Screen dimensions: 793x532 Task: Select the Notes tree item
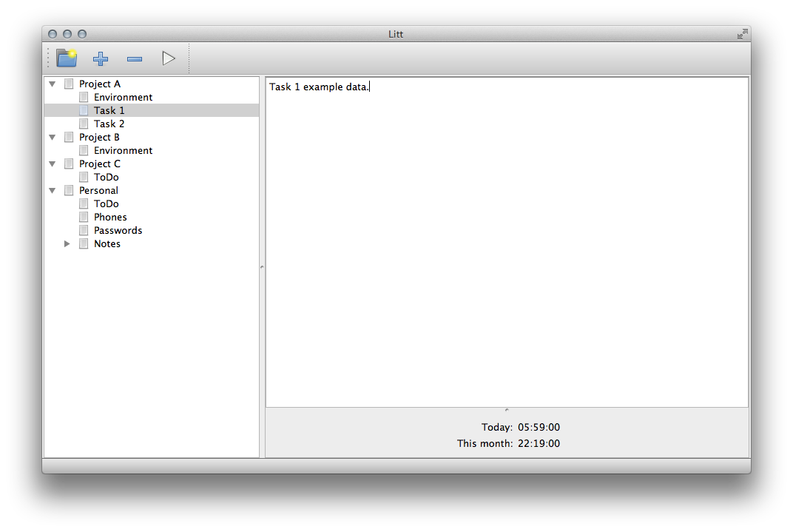107,243
